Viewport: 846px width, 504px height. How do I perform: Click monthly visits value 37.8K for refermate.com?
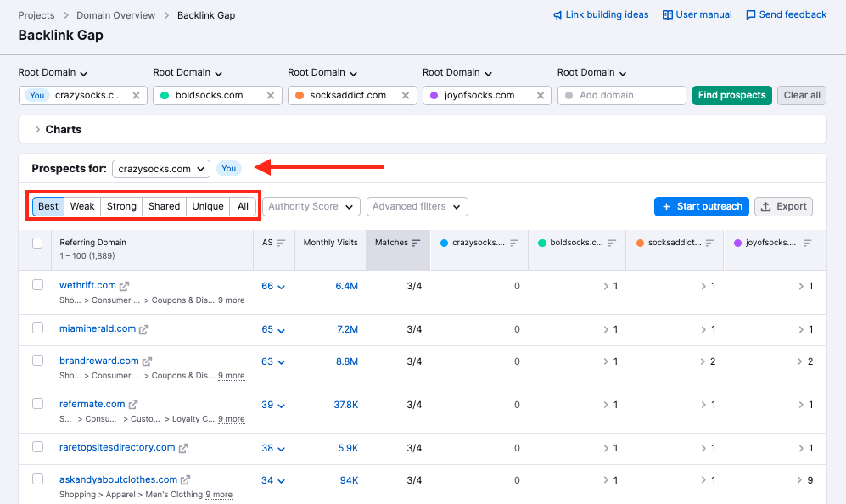tap(346, 405)
